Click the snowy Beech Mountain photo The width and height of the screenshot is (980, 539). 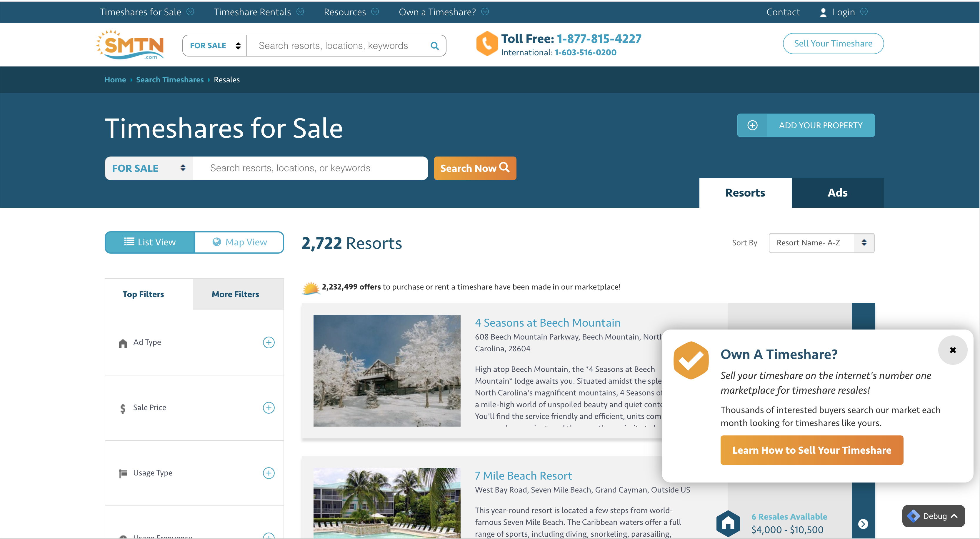tap(386, 371)
